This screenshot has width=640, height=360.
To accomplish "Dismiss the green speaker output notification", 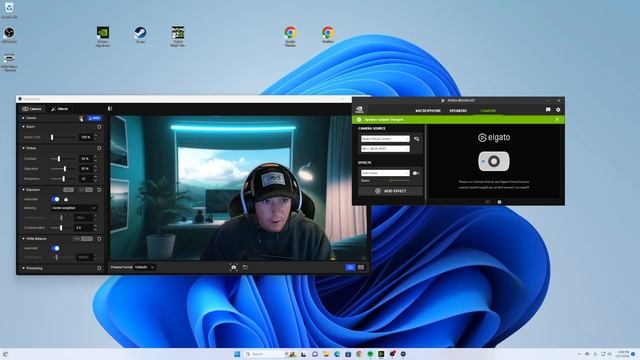I will (x=557, y=120).
